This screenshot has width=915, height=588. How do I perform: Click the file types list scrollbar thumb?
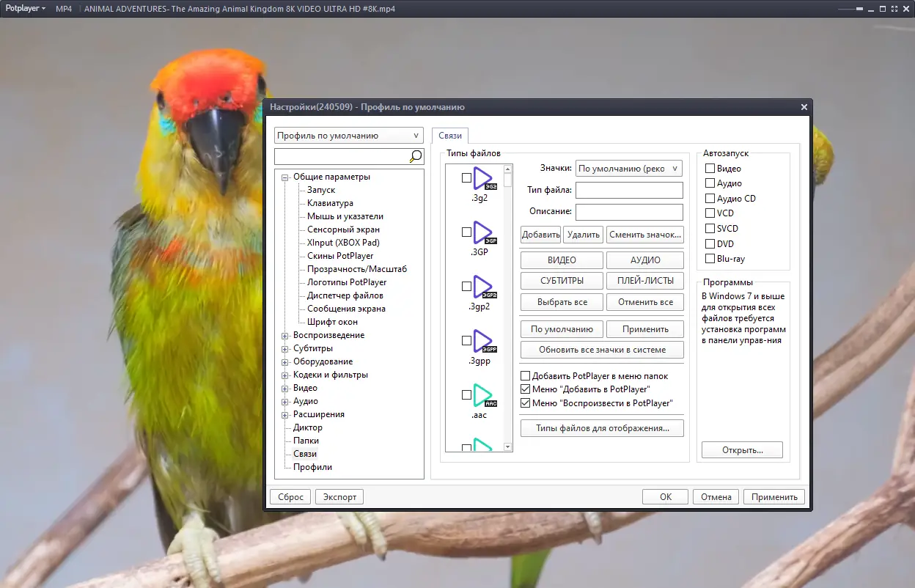coord(507,180)
